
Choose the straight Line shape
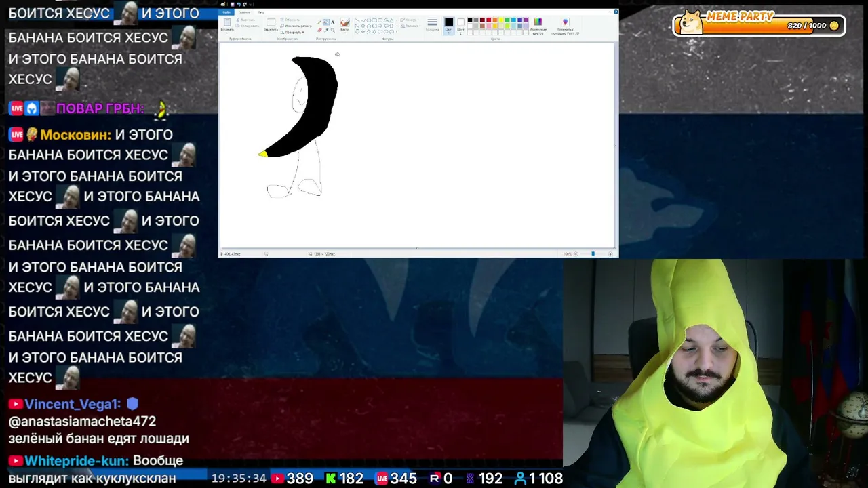358,21
